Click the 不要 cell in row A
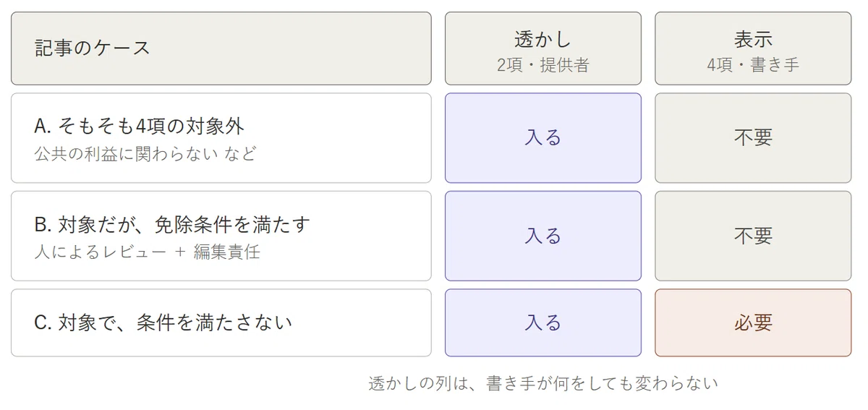 tap(753, 137)
